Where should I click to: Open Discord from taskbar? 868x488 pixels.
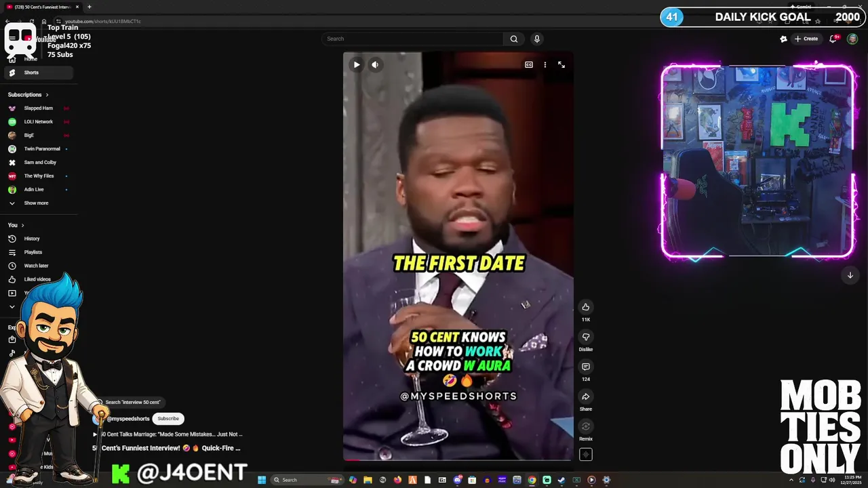pos(457,480)
